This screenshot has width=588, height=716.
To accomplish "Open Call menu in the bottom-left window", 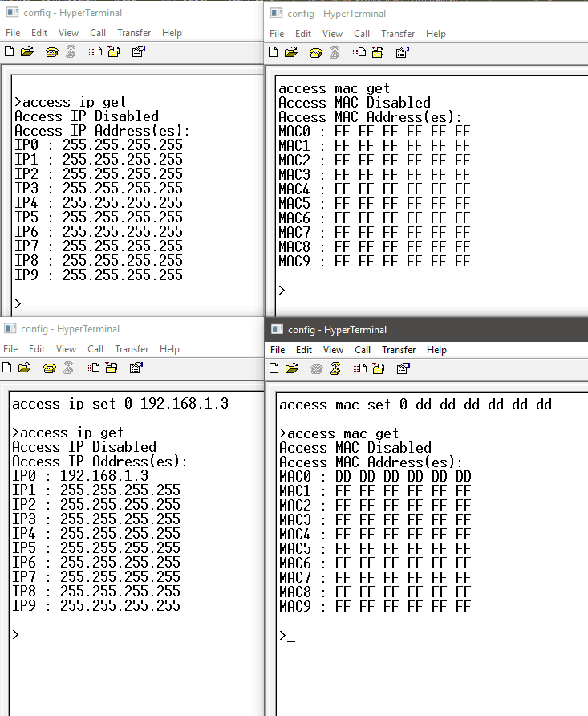I will (95, 349).
